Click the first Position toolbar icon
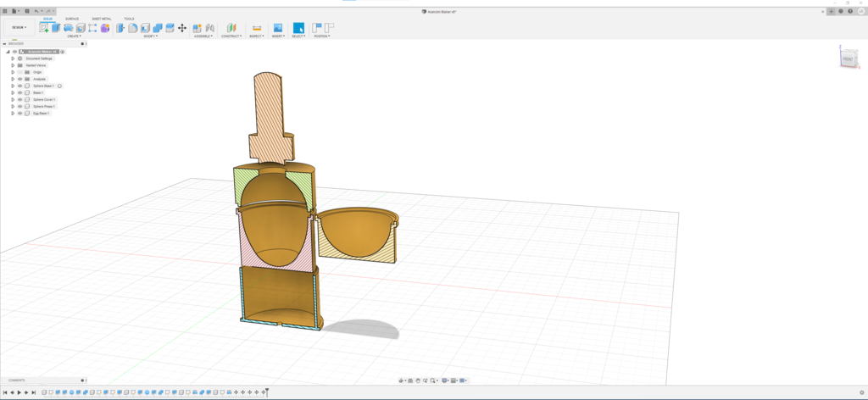Image resolution: width=868 pixels, height=400 pixels. (317, 28)
